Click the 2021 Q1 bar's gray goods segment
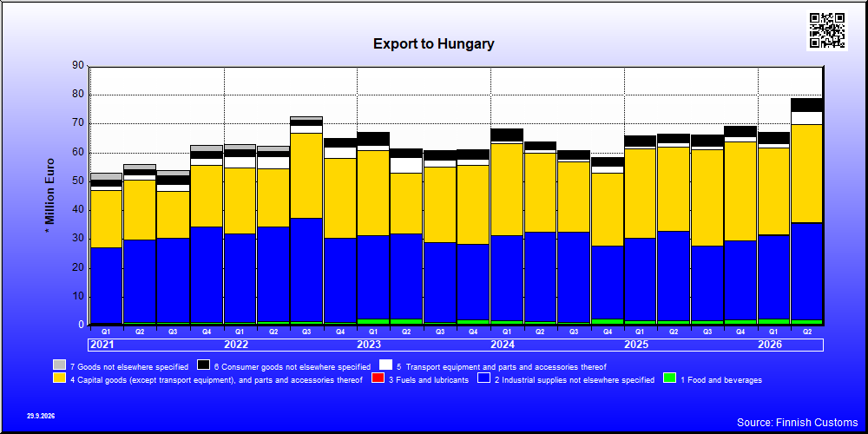868x434 pixels. 106,176
